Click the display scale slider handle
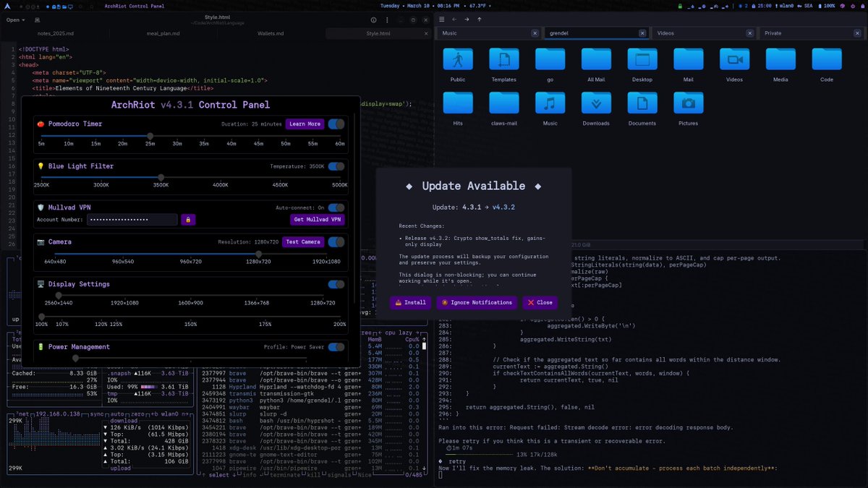This screenshot has width=868, height=488. [41, 317]
